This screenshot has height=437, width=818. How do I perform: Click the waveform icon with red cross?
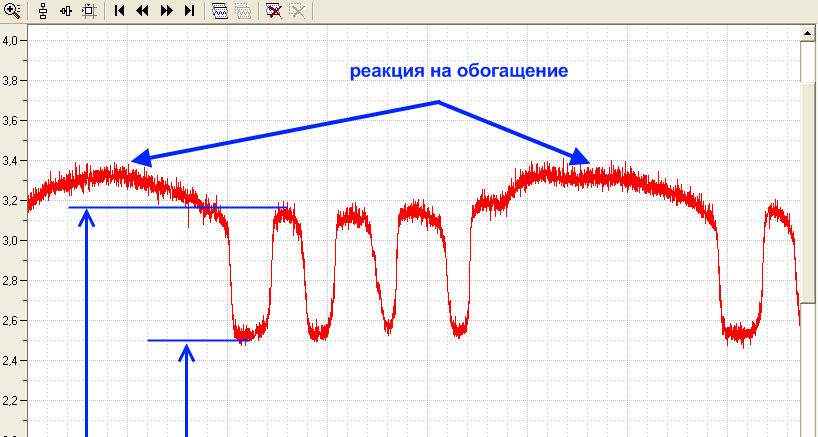[273, 10]
